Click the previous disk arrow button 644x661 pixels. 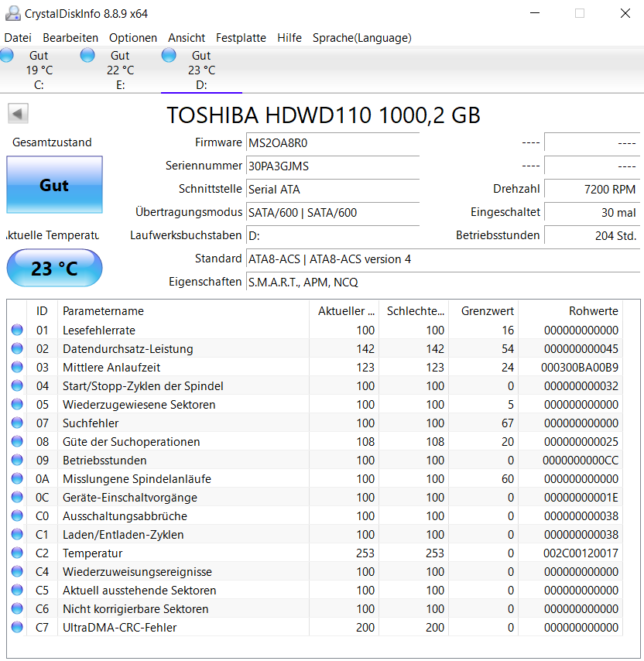tap(18, 114)
